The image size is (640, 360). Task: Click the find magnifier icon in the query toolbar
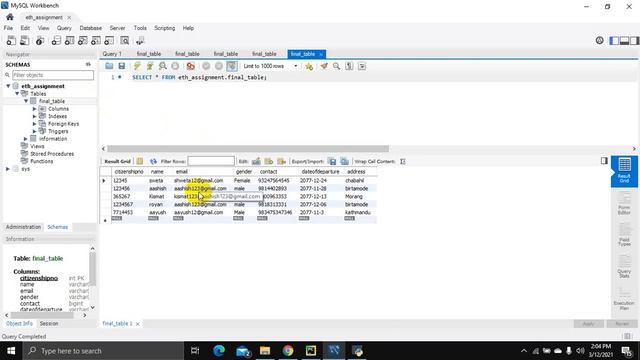tap(336, 66)
